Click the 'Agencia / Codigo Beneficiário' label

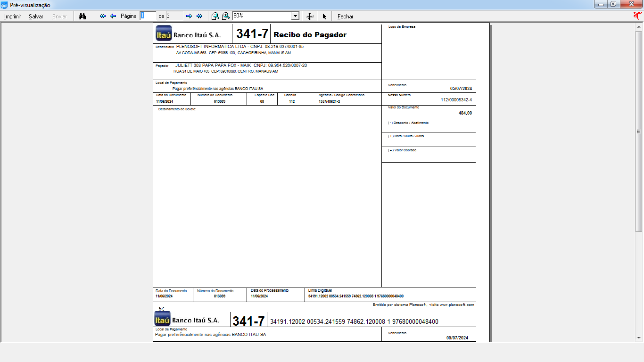click(341, 95)
